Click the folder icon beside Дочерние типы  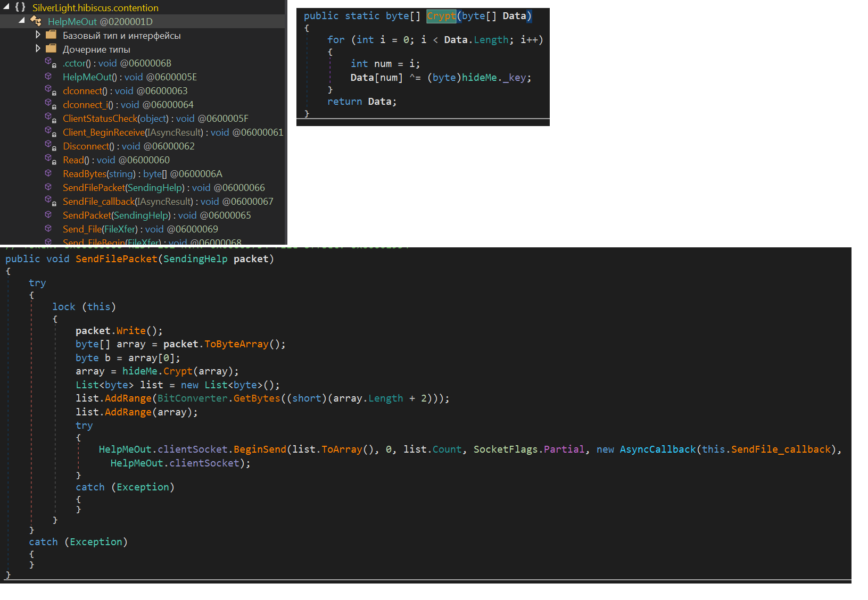[x=51, y=49]
